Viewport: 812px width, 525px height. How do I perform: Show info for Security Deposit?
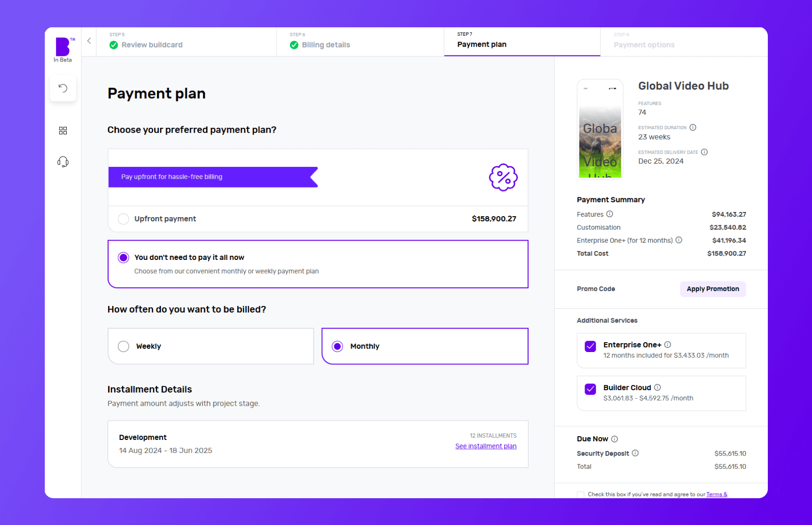click(635, 453)
